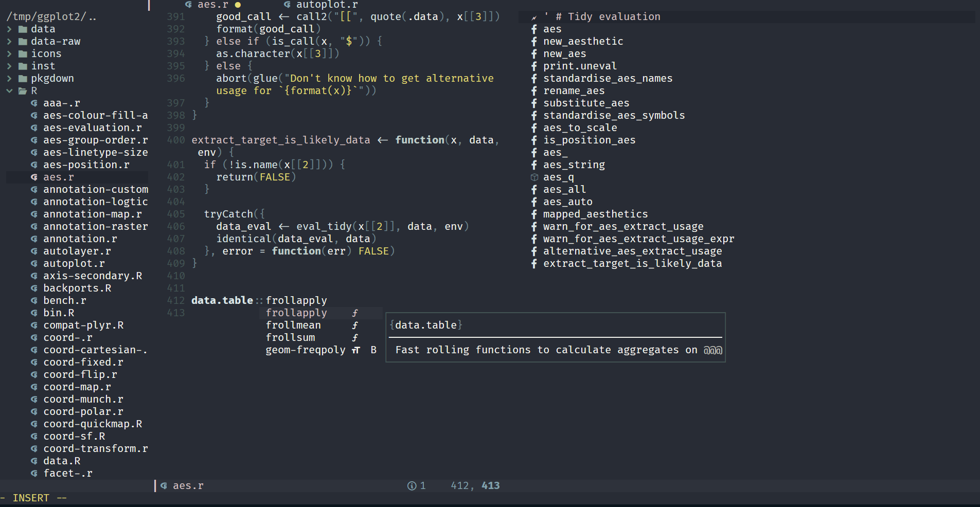Jump to aes_to_scale in outline
This screenshot has width=980, height=507.
pyautogui.click(x=580, y=128)
